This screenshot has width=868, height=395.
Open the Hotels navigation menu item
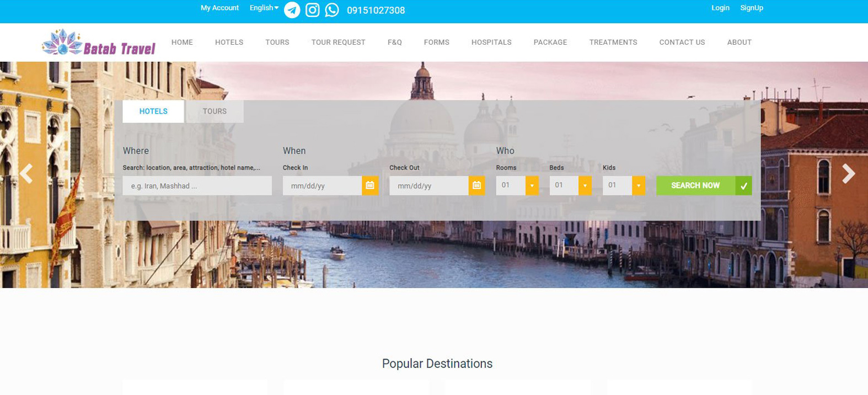click(x=229, y=42)
